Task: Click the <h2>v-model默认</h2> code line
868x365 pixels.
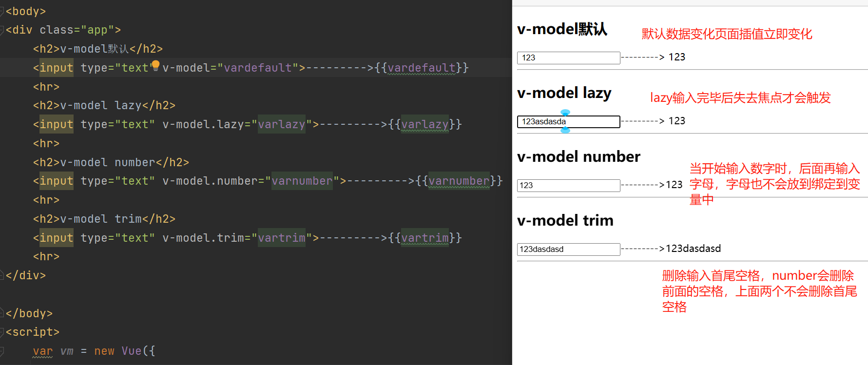Action: [x=98, y=49]
